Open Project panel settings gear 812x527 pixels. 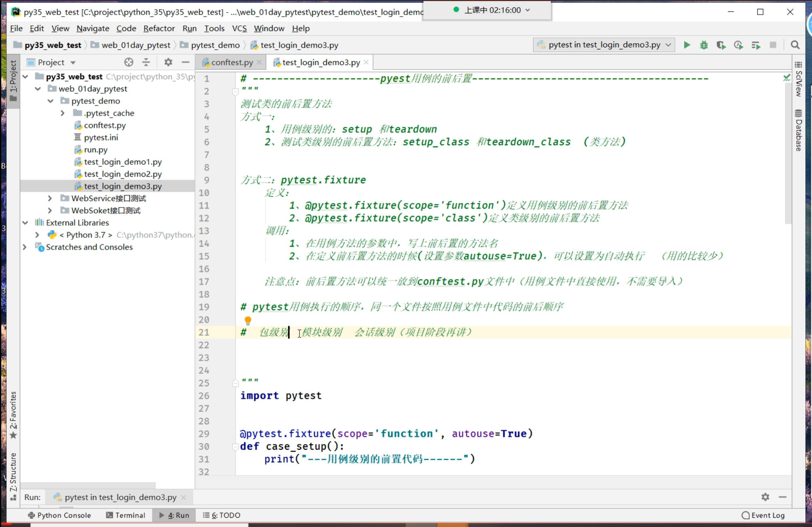(x=168, y=62)
